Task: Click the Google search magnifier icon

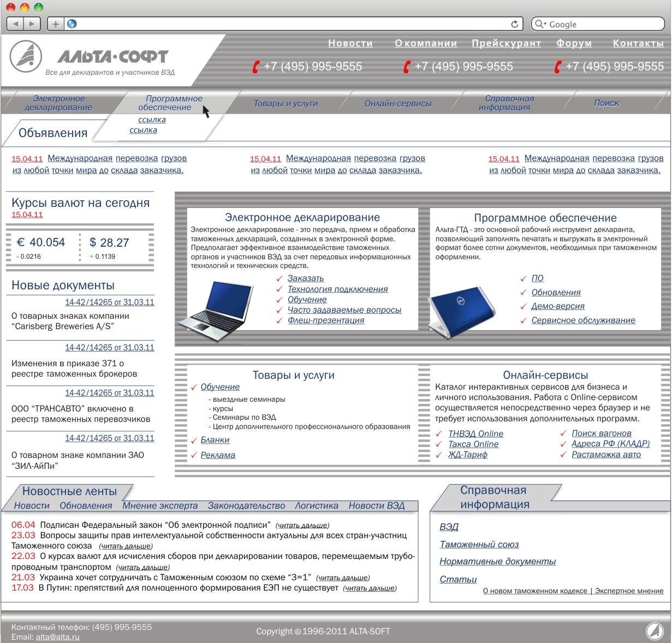Action: pyautogui.click(x=540, y=24)
